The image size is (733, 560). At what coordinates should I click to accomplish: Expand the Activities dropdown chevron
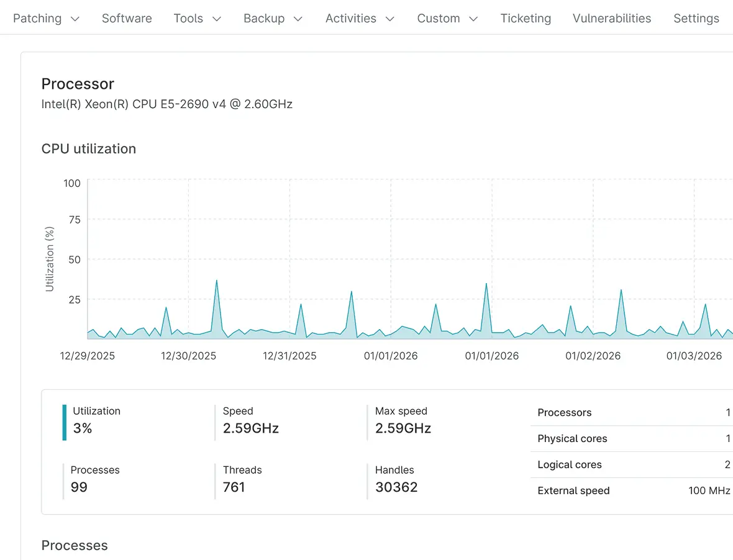tap(390, 19)
